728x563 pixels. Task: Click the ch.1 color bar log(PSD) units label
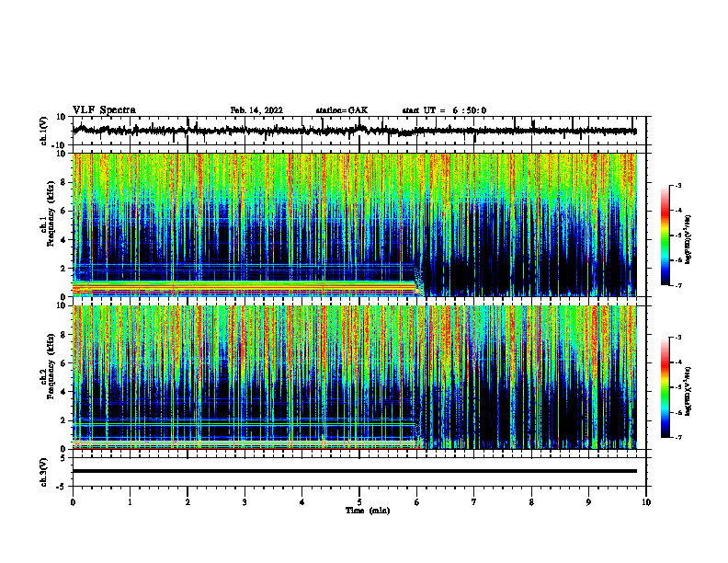point(688,240)
